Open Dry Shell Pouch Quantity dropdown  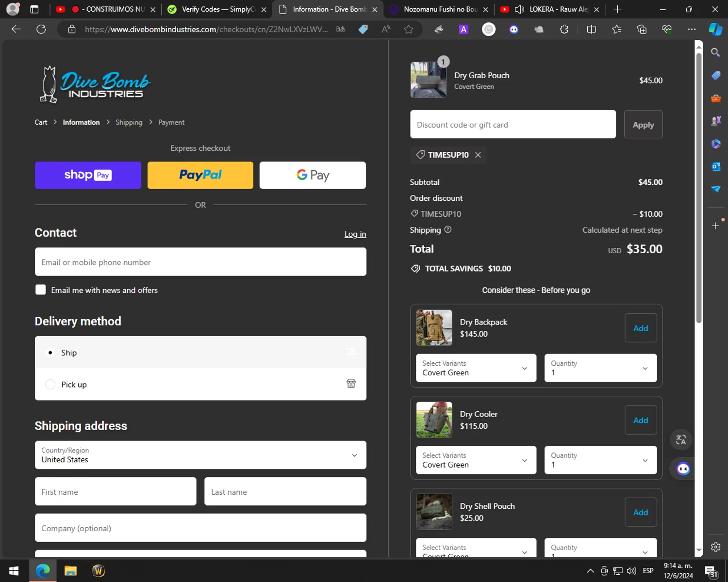pyautogui.click(x=600, y=548)
